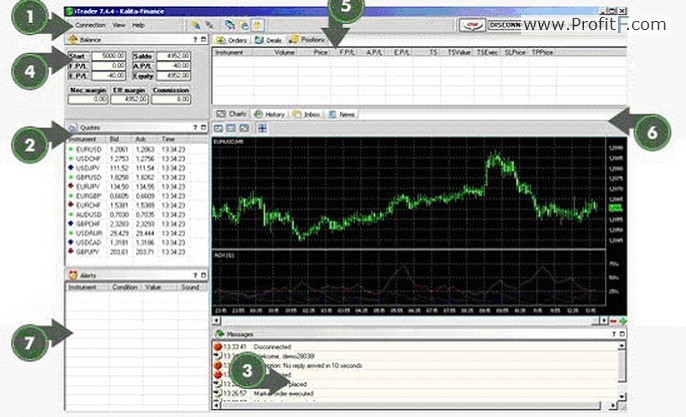Click the green plus zoom-in chart icon
The image size is (686, 417).
pyautogui.click(x=623, y=321)
